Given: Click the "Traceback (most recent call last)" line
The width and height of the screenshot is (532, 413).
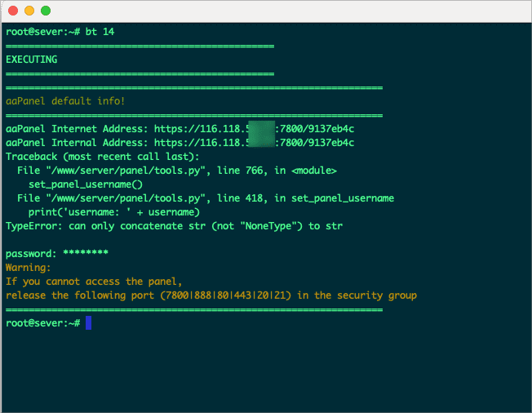Looking at the screenshot, I should 102,157.
